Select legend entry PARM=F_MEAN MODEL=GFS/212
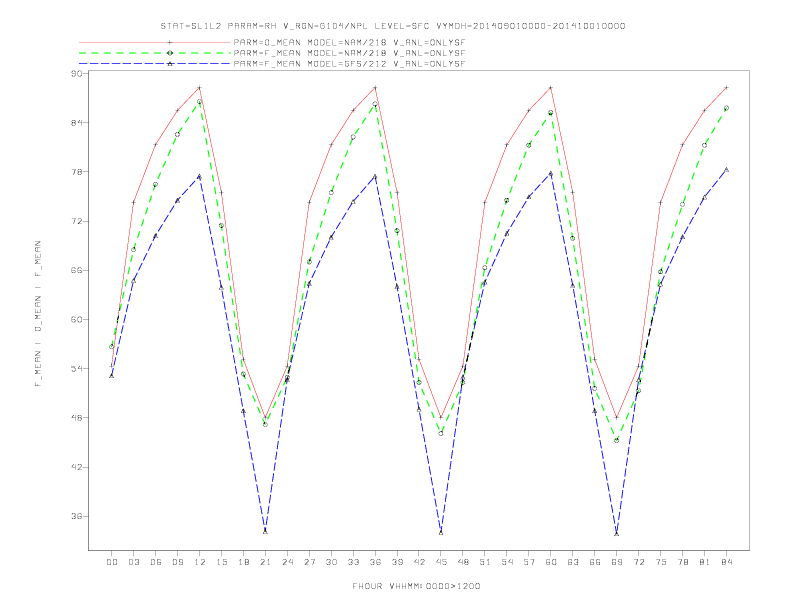This screenshot has width=792, height=612. click(349, 64)
